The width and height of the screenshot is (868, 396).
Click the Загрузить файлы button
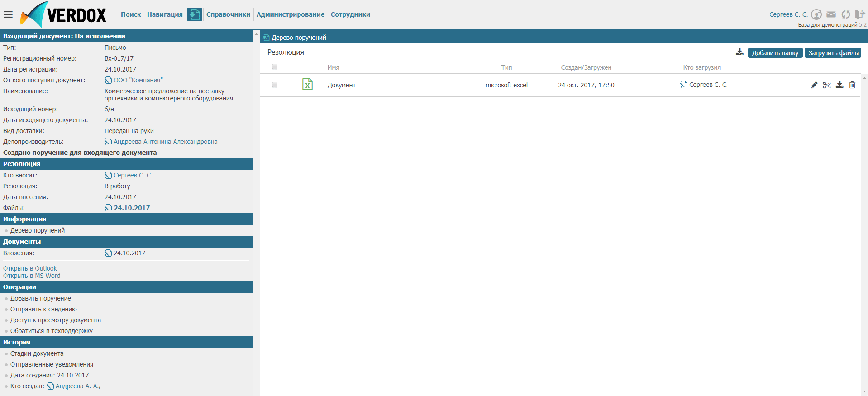pyautogui.click(x=833, y=53)
